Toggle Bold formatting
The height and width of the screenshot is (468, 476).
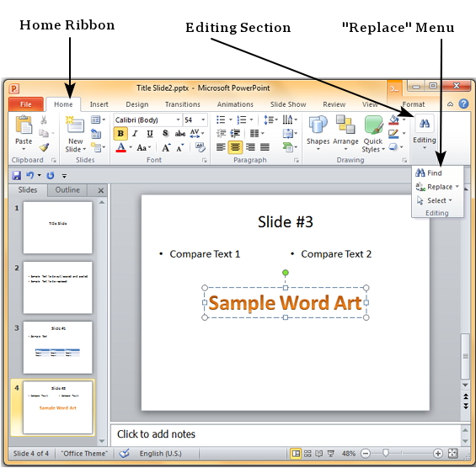(x=120, y=134)
